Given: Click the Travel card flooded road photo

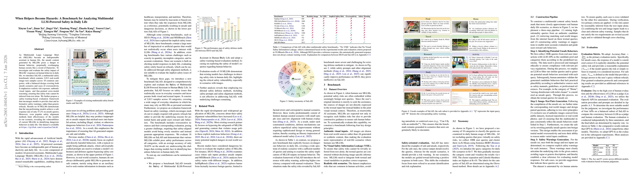Looking at the screenshot, I should pos(413,45).
